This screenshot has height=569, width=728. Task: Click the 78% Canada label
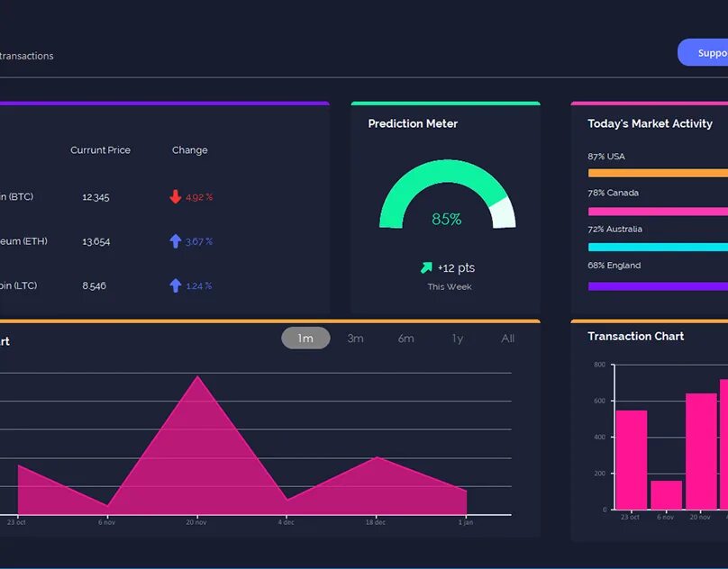click(x=613, y=193)
